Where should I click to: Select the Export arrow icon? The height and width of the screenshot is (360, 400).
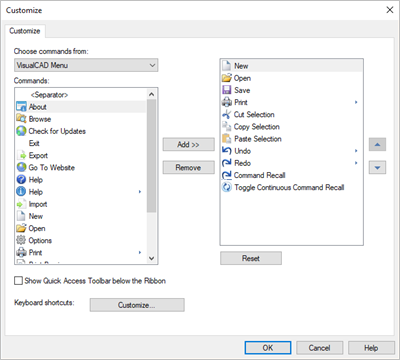pos(21,155)
